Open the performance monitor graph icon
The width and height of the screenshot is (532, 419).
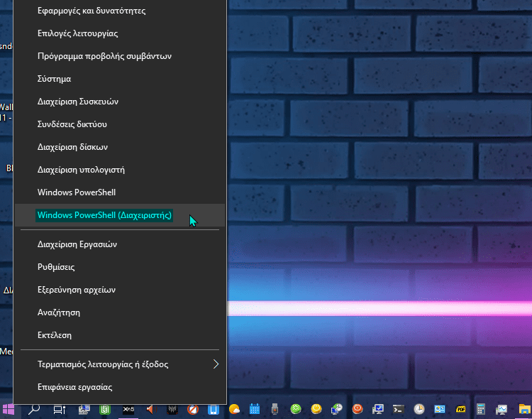coord(501,410)
